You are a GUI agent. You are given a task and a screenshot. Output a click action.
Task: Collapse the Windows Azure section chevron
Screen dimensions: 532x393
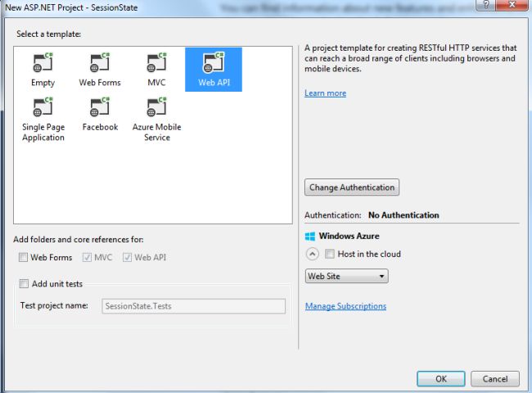(312, 254)
